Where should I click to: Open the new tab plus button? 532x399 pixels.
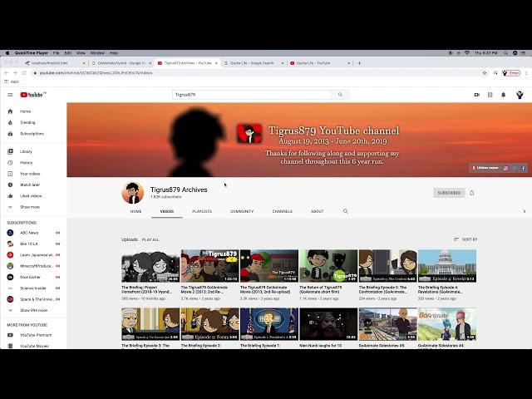click(360, 63)
